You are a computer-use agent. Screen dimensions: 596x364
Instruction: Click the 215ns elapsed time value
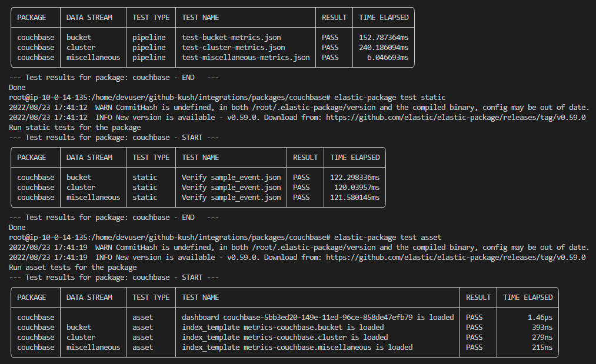coord(542,348)
